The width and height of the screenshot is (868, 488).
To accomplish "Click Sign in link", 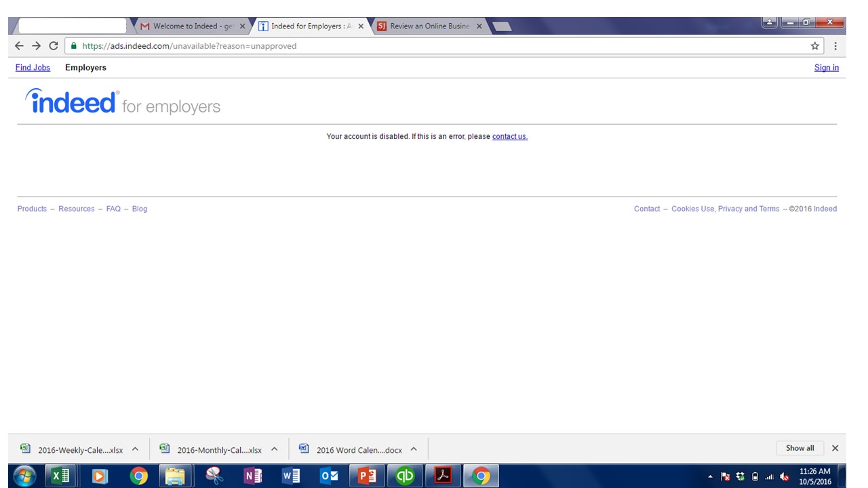I will point(826,68).
